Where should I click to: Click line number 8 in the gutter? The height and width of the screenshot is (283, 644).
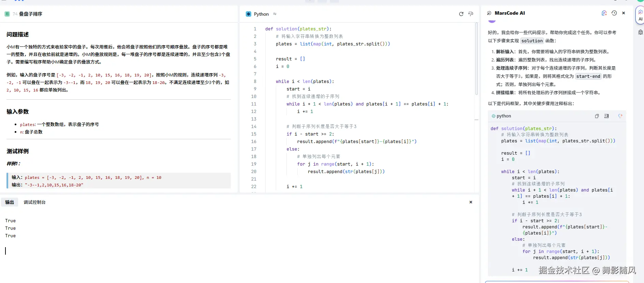(255, 82)
